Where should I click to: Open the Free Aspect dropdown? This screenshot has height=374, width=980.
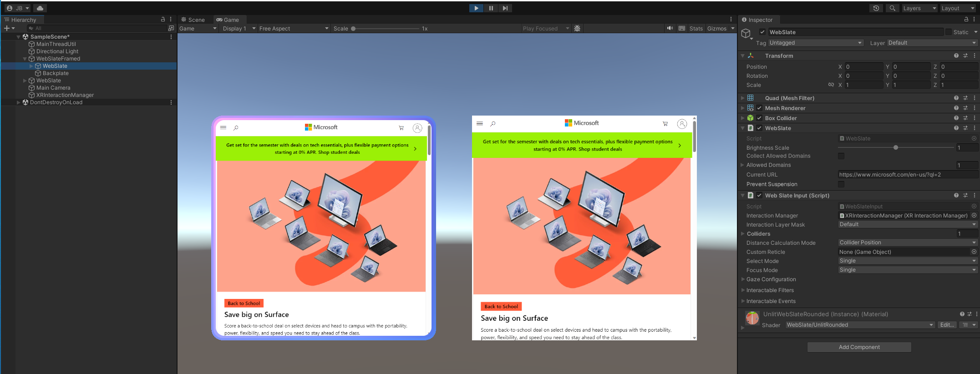pos(294,28)
